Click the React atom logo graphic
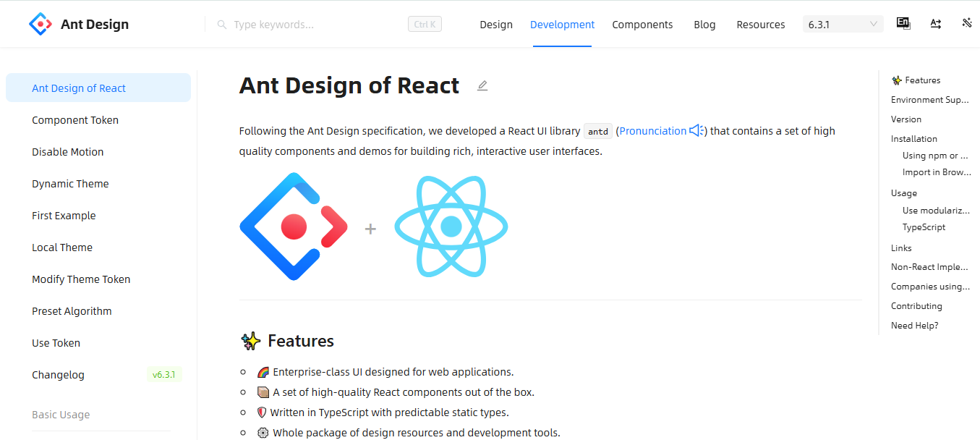 click(451, 227)
